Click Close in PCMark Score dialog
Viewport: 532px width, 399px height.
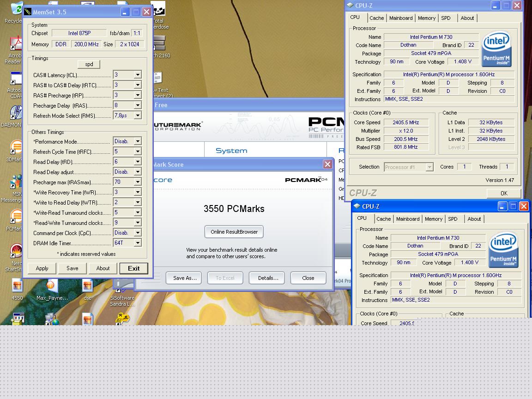[308, 278]
